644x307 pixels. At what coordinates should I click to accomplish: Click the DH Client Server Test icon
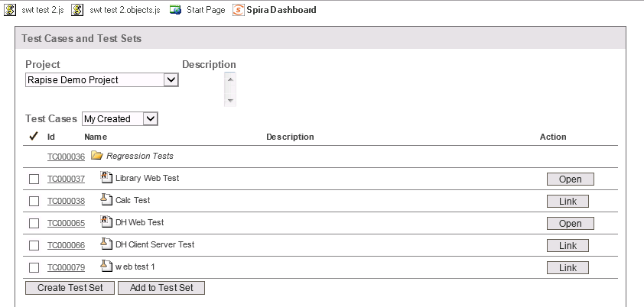[x=107, y=244]
